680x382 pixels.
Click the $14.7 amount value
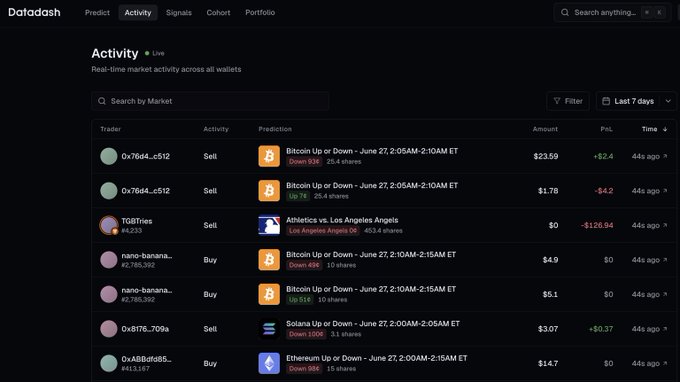[548, 363]
